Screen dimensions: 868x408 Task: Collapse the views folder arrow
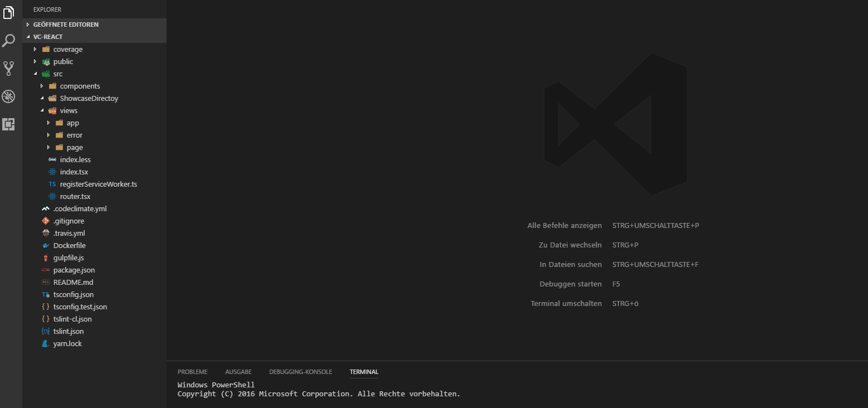point(41,110)
